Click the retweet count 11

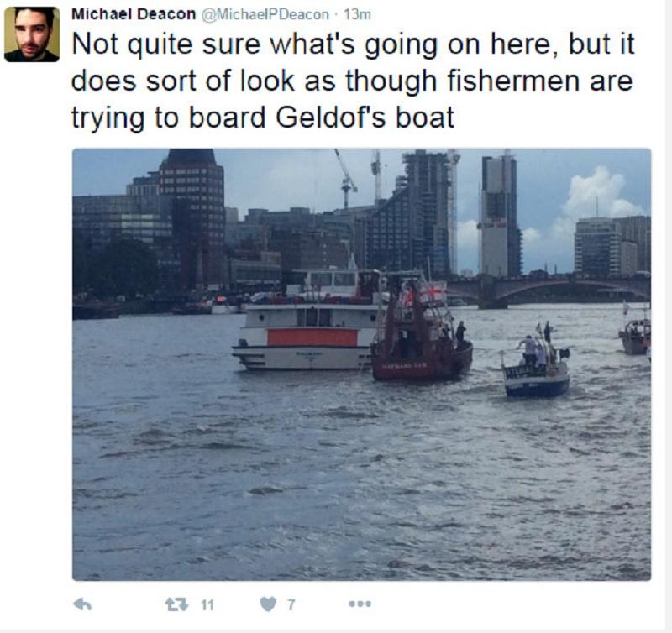(x=207, y=604)
